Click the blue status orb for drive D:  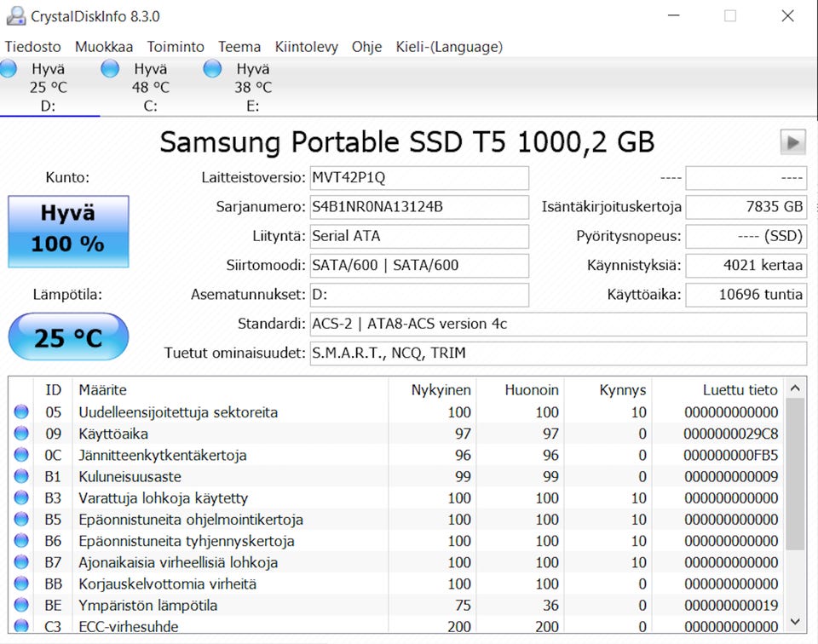(8, 69)
